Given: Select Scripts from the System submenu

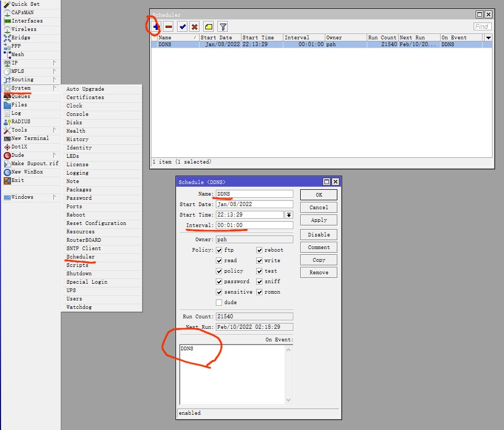Looking at the screenshot, I should [77, 265].
